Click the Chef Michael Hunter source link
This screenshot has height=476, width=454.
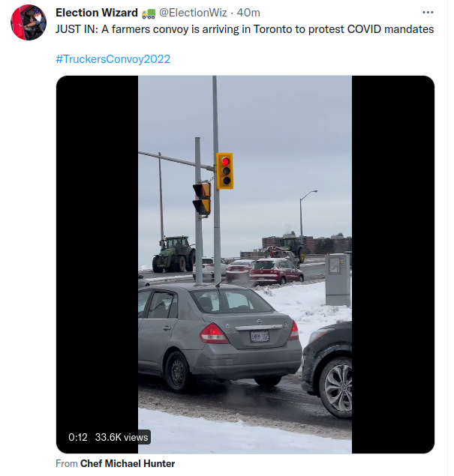(x=128, y=463)
